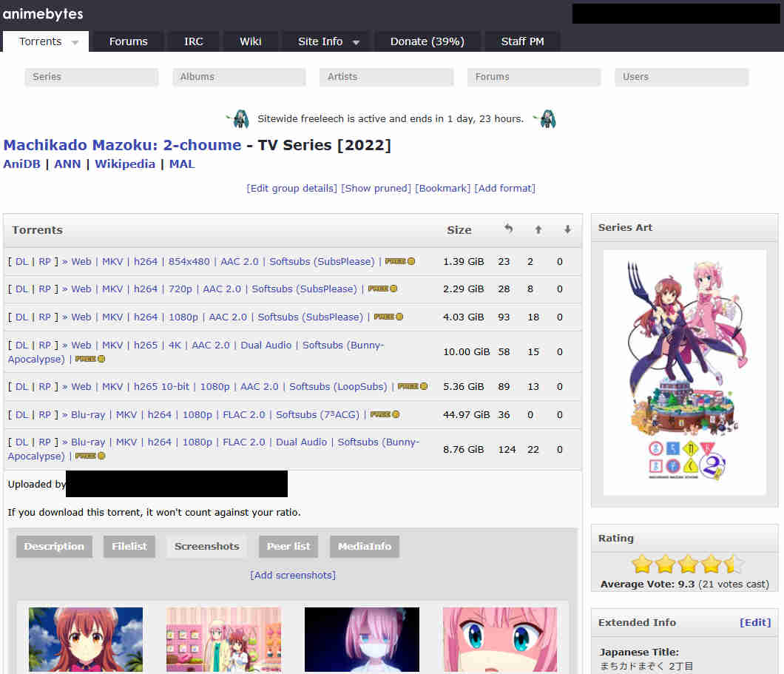Report the LoopSubs torrent via RP
The height and width of the screenshot is (674, 784).
(x=44, y=386)
